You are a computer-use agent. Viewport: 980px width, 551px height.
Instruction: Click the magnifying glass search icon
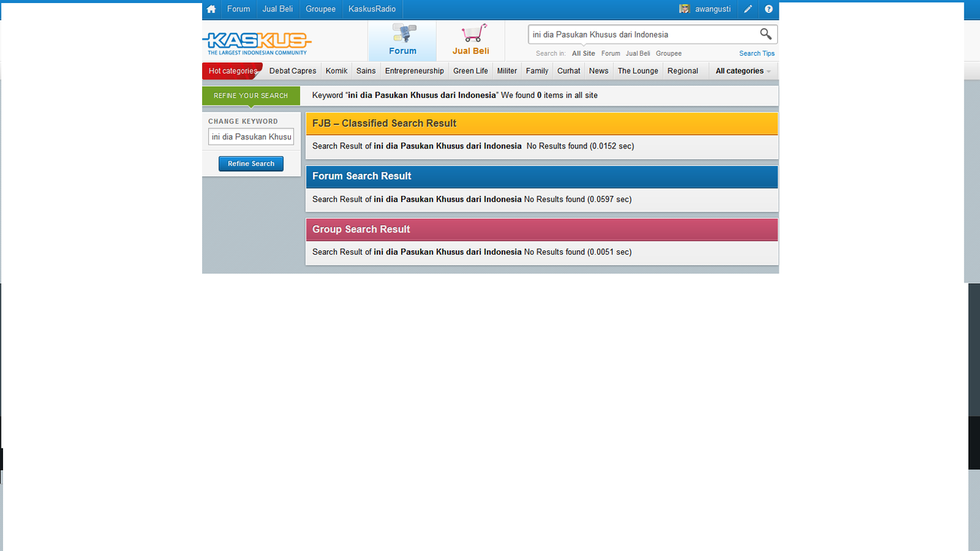click(766, 34)
